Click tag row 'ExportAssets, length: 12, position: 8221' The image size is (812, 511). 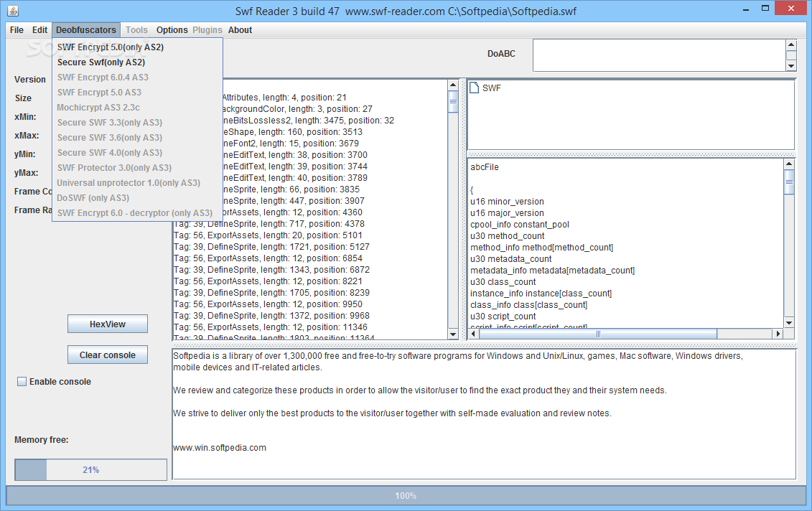[x=269, y=281]
